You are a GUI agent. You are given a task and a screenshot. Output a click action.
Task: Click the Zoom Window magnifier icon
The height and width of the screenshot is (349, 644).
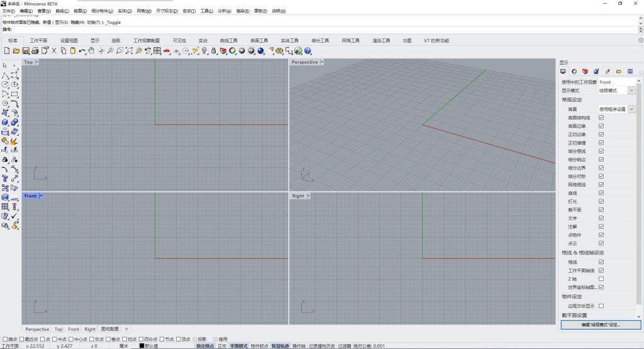pos(119,51)
